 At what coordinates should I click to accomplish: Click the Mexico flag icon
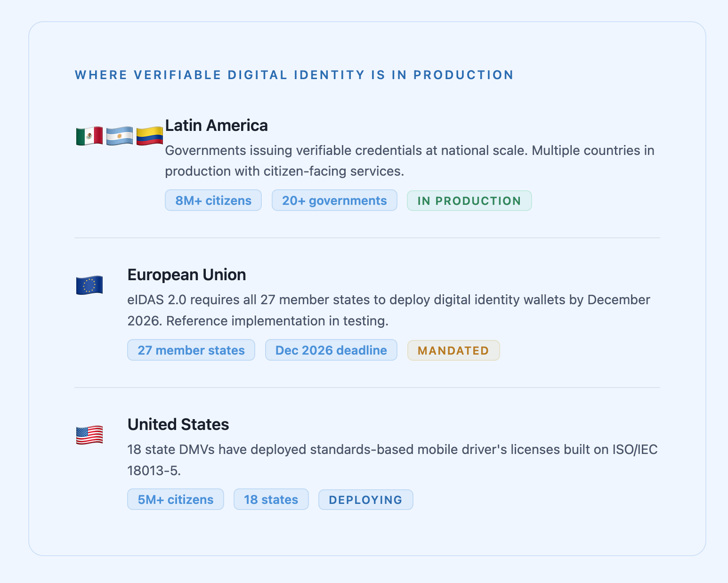tap(89, 136)
